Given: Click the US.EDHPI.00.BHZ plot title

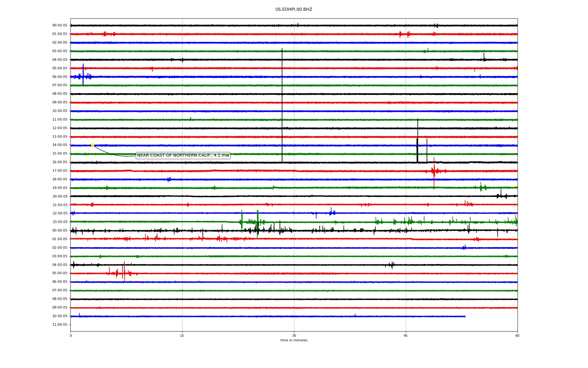Looking at the screenshot, I should click(293, 10).
